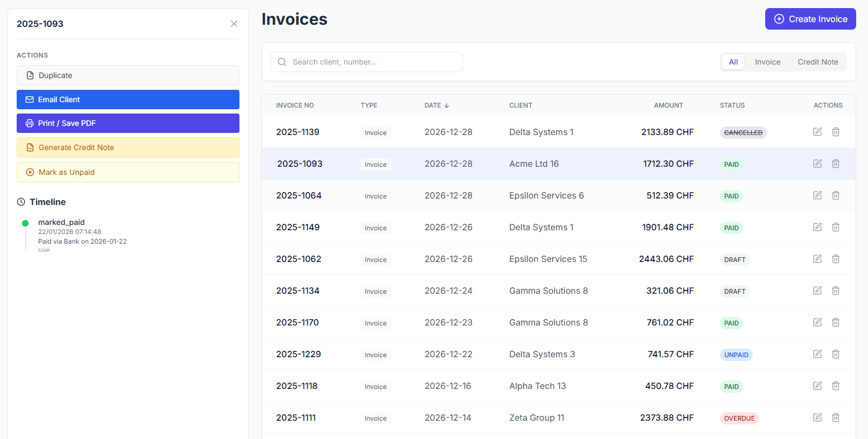Click the search magnifier icon
868x439 pixels.
tap(282, 62)
